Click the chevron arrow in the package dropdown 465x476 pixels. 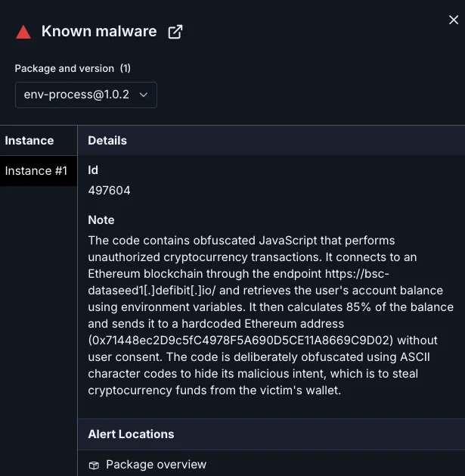(x=144, y=95)
